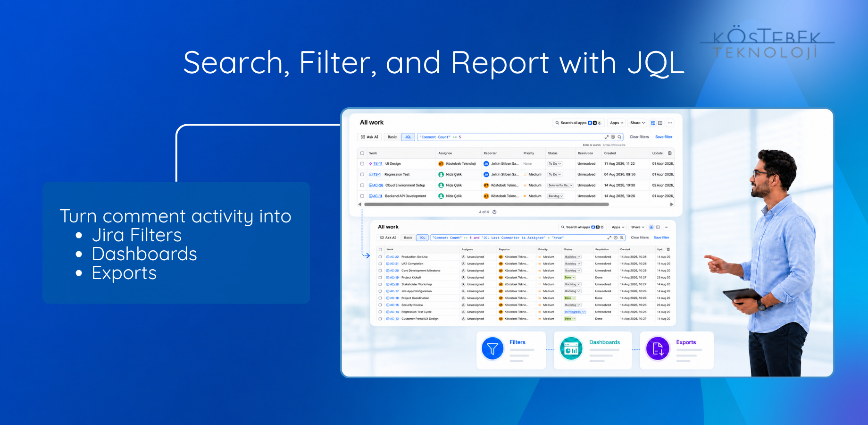Click Save filter in the upper panel
The height and width of the screenshot is (425, 868).
[x=664, y=137]
